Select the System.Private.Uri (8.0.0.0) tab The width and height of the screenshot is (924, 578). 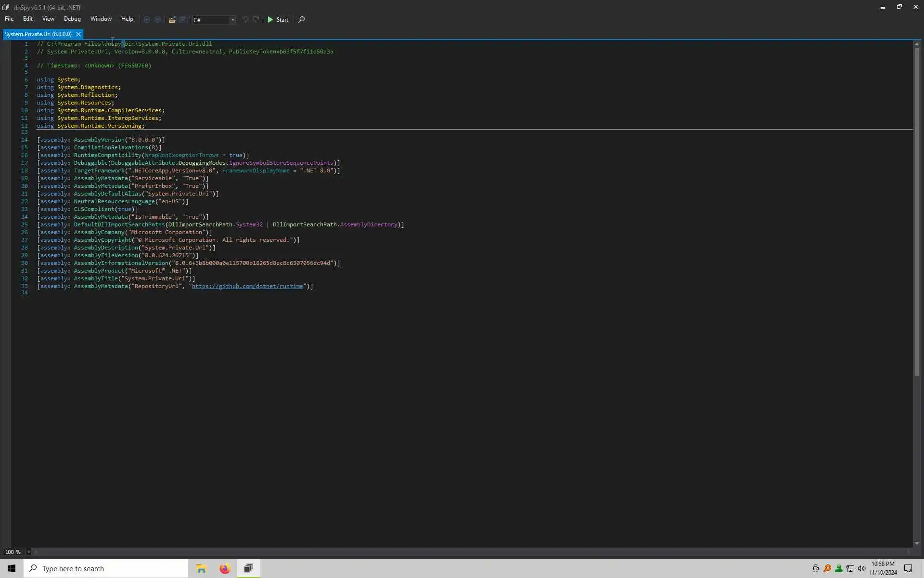[x=38, y=34]
